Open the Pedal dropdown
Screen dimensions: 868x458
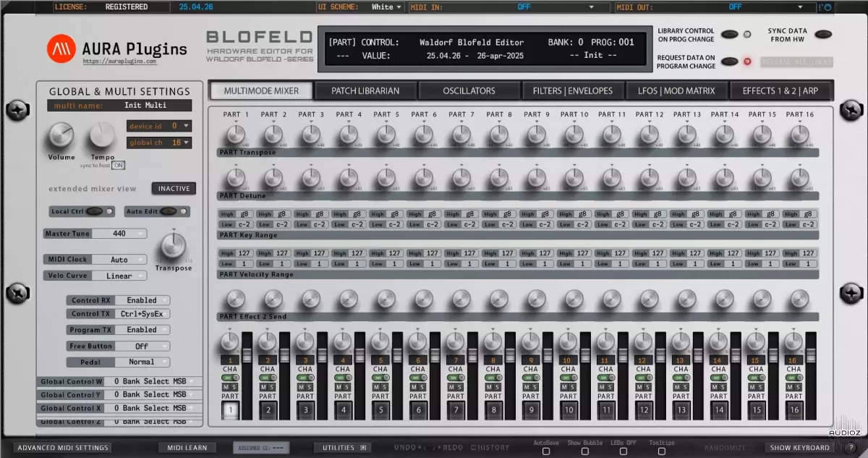[x=142, y=362]
